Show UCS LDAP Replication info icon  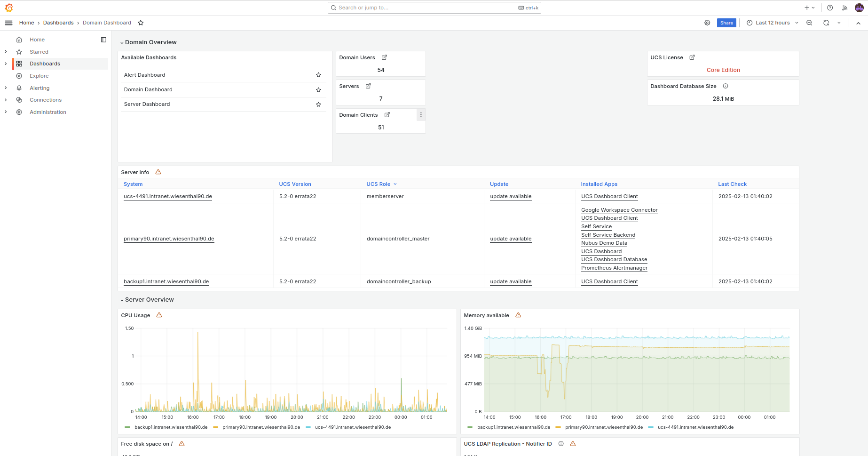click(561, 444)
